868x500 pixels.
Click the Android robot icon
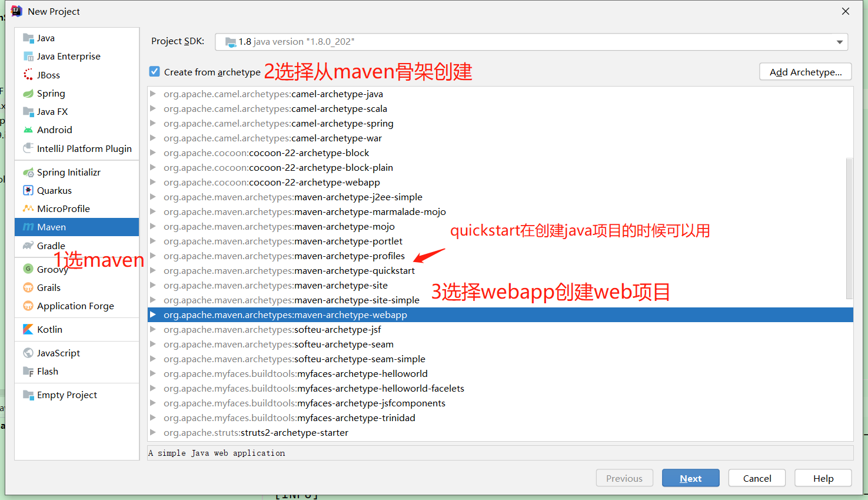pos(28,130)
